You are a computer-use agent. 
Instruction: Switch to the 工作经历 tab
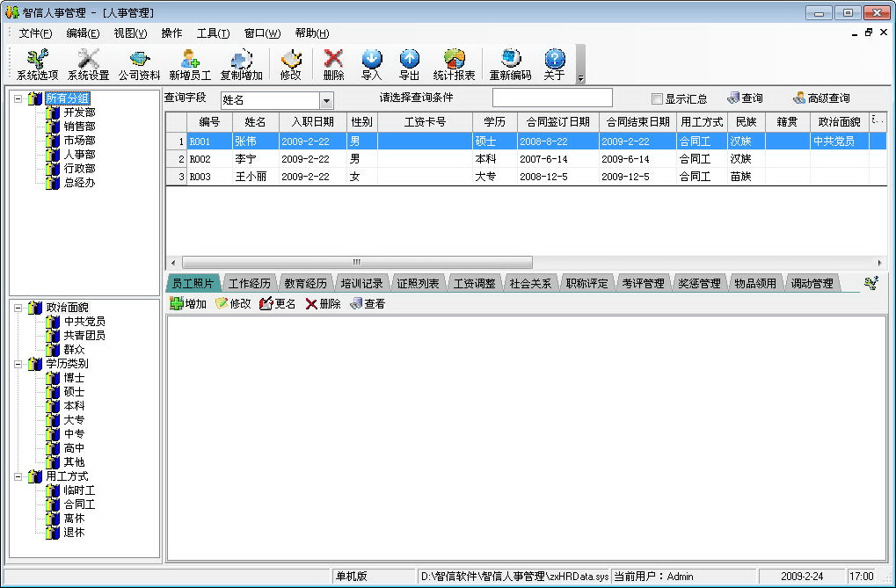pyautogui.click(x=249, y=283)
